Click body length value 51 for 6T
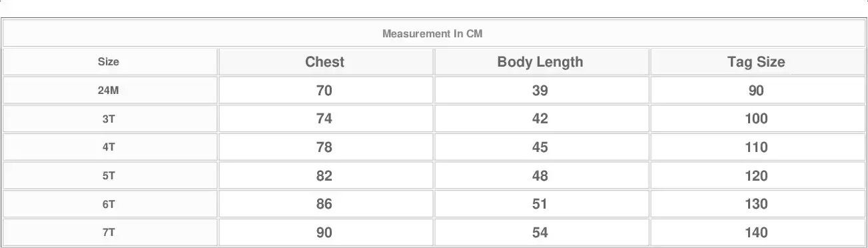868x248 pixels. (x=540, y=204)
